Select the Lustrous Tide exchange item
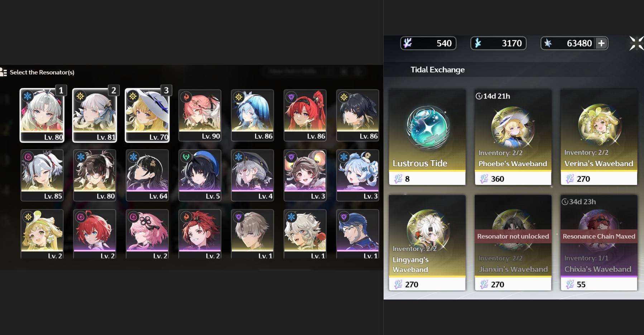 pos(427,137)
